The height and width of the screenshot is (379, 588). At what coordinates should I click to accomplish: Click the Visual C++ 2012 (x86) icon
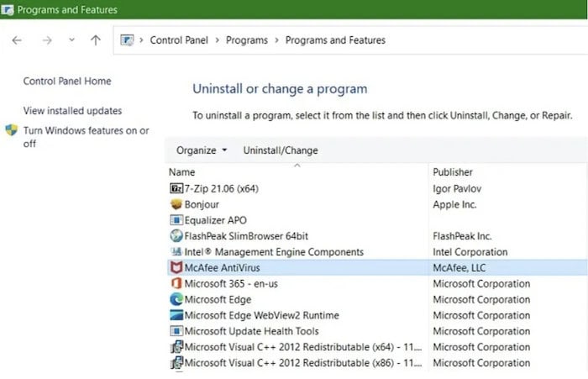176,362
